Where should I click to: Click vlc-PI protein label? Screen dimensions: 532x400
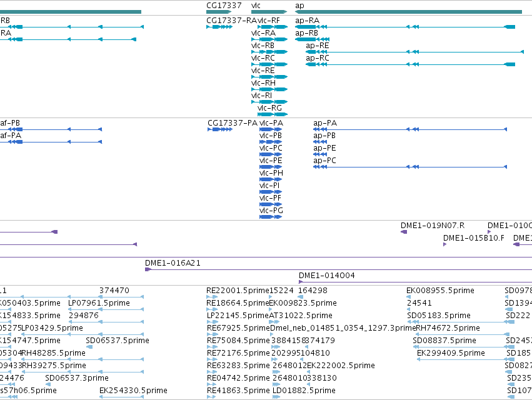pyautogui.click(x=269, y=186)
